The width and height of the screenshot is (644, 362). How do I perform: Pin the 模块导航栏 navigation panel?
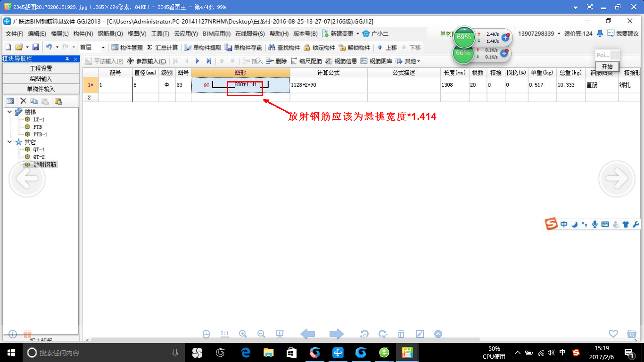[67, 59]
